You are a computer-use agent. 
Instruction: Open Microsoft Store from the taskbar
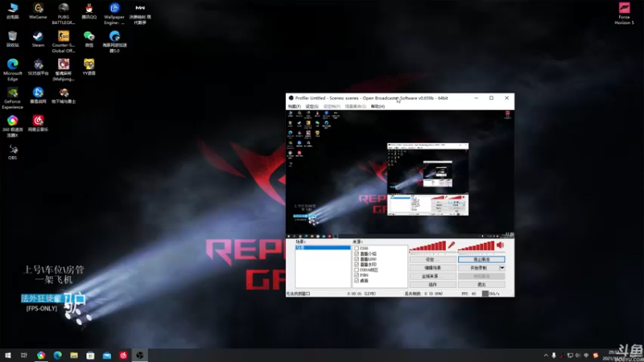[x=90, y=355]
